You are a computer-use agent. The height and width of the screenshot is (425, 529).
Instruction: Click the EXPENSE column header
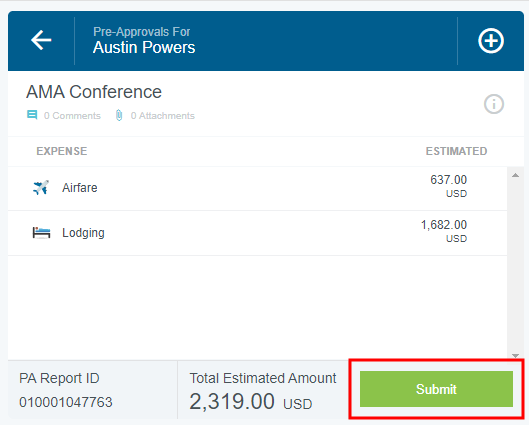pyautogui.click(x=62, y=151)
